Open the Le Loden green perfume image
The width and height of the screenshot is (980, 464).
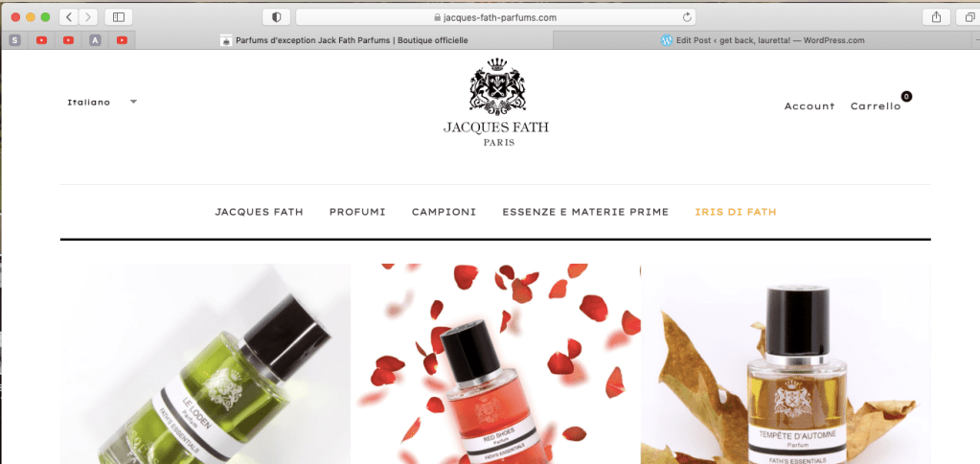point(206,363)
